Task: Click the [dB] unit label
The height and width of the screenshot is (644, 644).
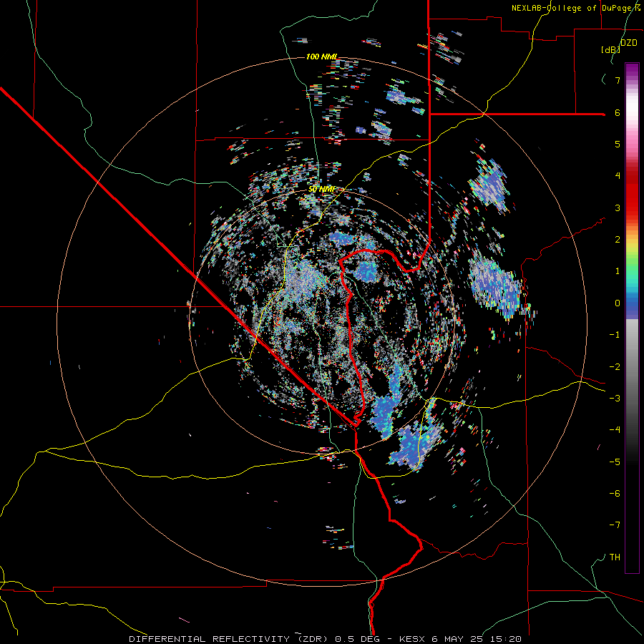Action: [611, 49]
